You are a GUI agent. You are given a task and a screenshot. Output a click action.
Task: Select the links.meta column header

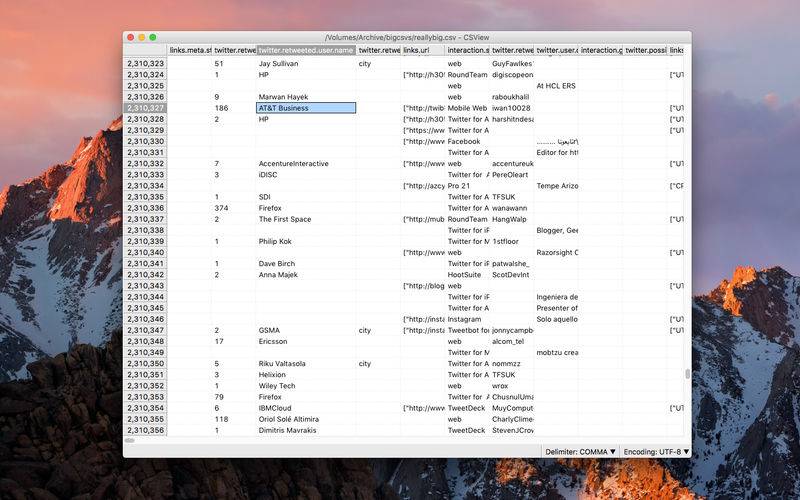tap(189, 50)
